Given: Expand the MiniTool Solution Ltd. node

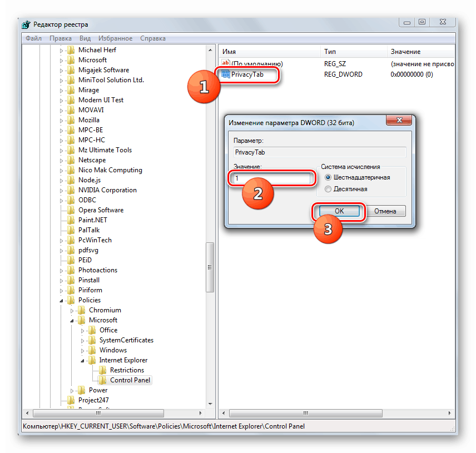Looking at the screenshot, I should pyautogui.click(x=61, y=81).
